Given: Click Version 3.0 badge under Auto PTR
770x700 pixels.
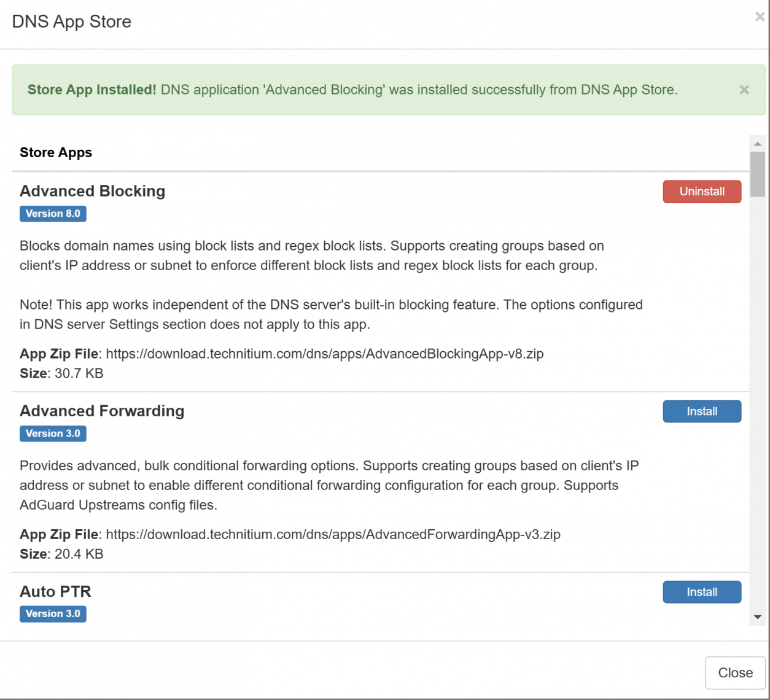Looking at the screenshot, I should [53, 614].
